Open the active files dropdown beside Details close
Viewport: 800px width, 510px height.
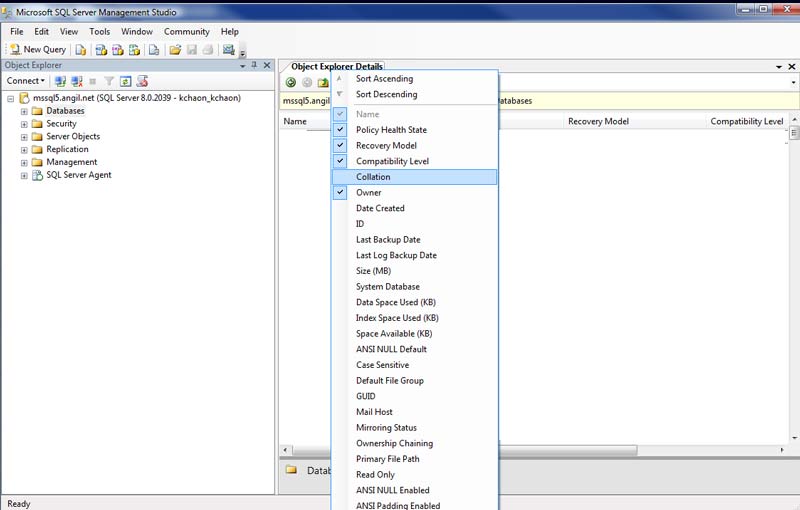tap(779, 67)
